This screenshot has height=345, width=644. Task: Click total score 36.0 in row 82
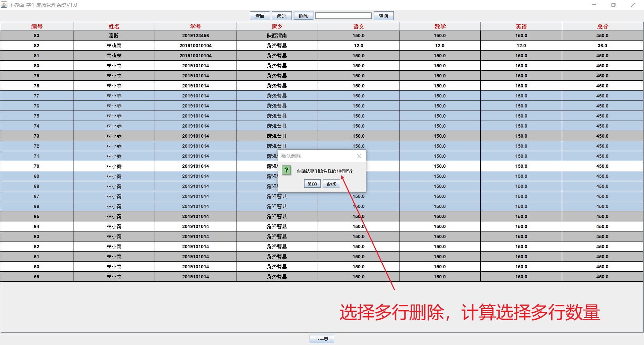coord(603,46)
